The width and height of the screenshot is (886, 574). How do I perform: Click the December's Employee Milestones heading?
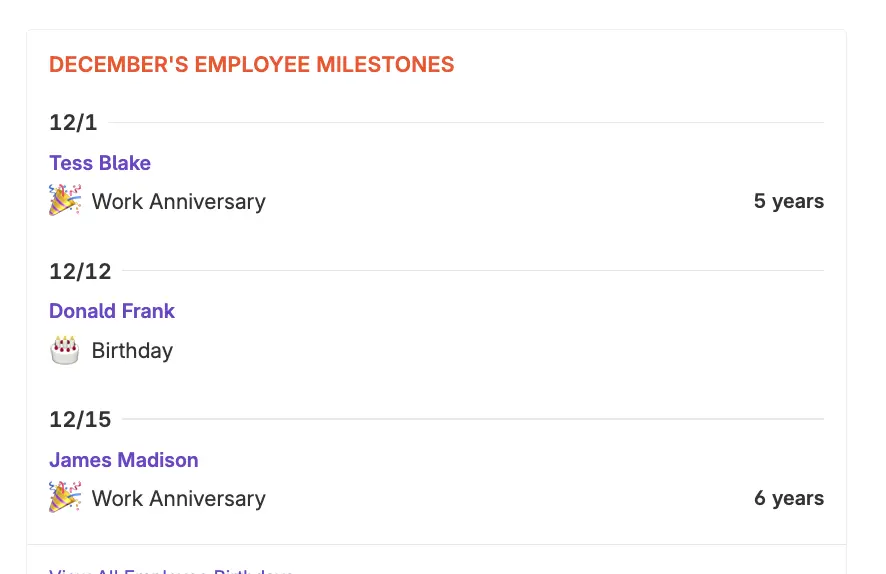252,65
